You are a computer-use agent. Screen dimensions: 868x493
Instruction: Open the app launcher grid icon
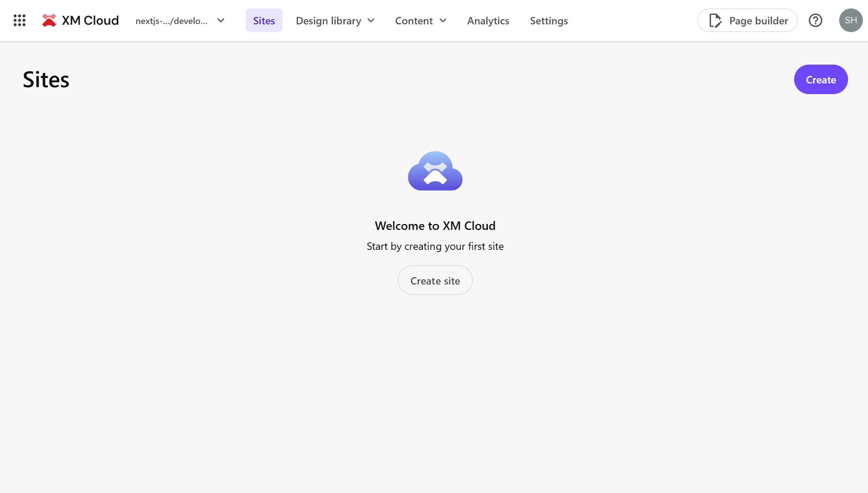20,20
